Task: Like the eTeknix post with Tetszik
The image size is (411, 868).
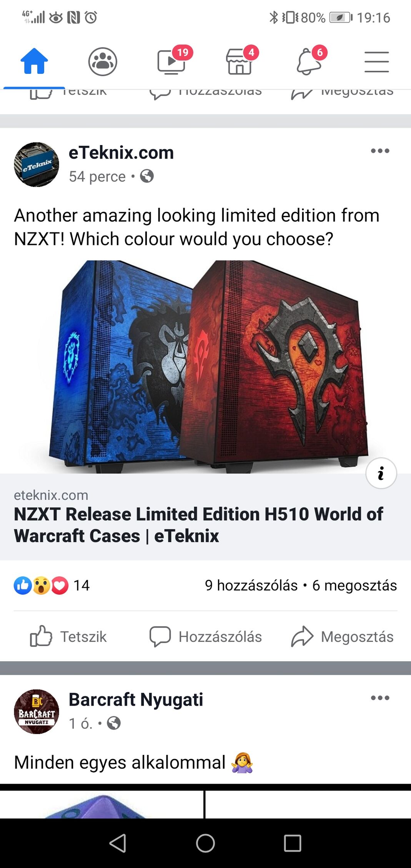Action: point(68,636)
